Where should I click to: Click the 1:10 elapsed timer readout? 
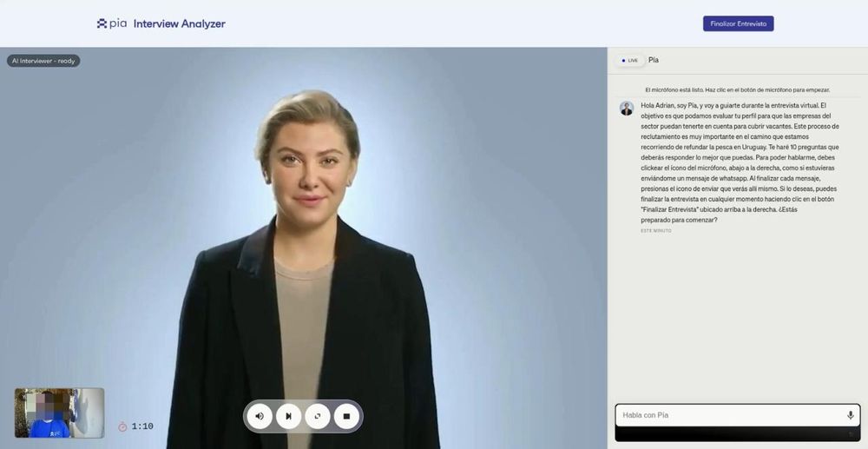click(142, 426)
